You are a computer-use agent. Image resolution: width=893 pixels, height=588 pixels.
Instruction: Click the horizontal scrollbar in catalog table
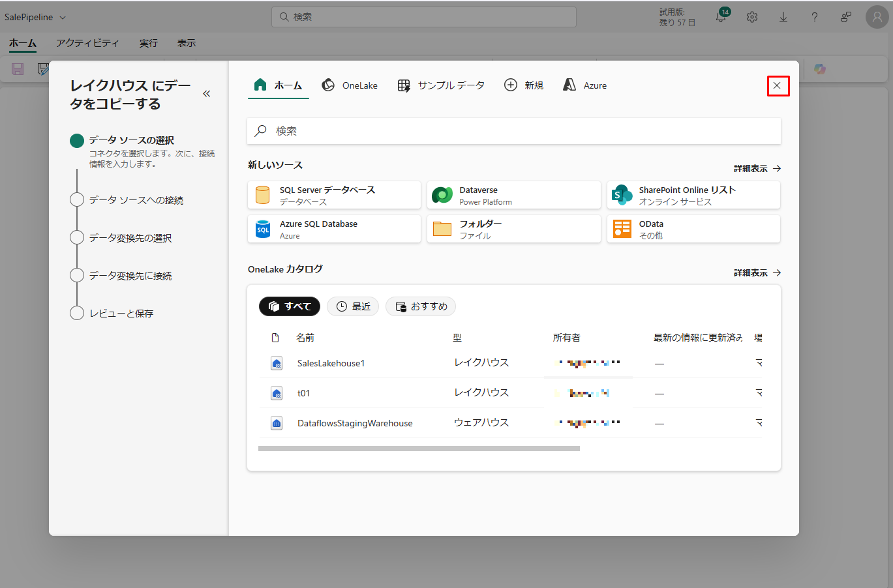pyautogui.click(x=419, y=448)
